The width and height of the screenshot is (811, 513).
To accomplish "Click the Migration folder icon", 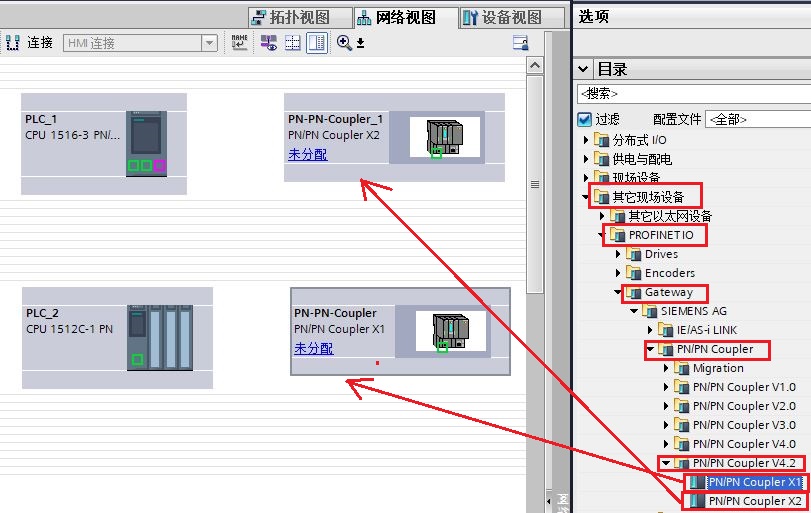I will click(682, 368).
